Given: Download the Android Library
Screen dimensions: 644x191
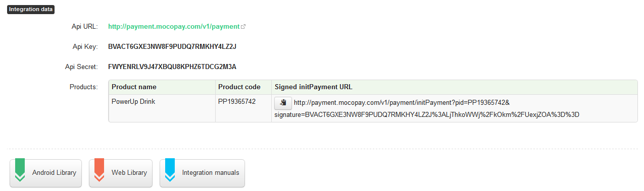Looking at the screenshot, I should pyautogui.click(x=46, y=173).
